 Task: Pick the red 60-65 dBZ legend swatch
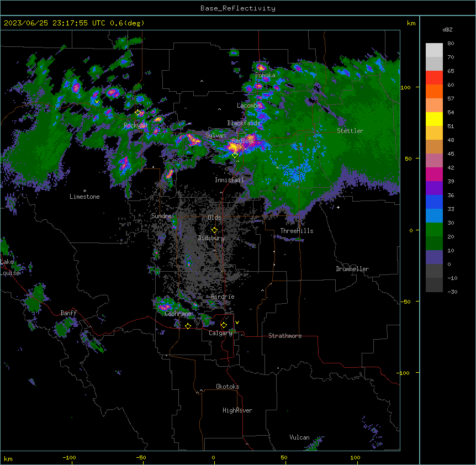434,78
